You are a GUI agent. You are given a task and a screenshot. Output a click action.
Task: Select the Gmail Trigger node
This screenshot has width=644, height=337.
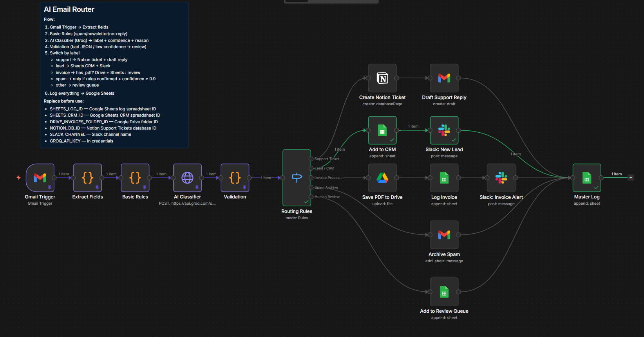[x=40, y=178]
